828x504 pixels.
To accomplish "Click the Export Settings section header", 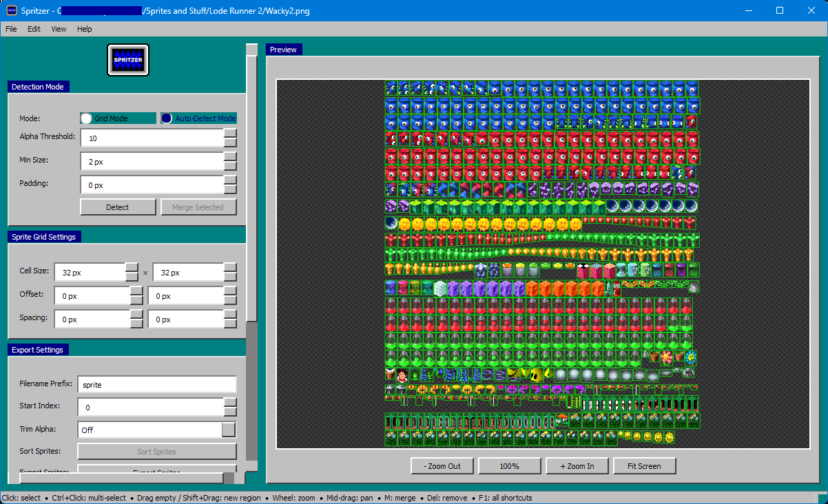I will [38, 350].
